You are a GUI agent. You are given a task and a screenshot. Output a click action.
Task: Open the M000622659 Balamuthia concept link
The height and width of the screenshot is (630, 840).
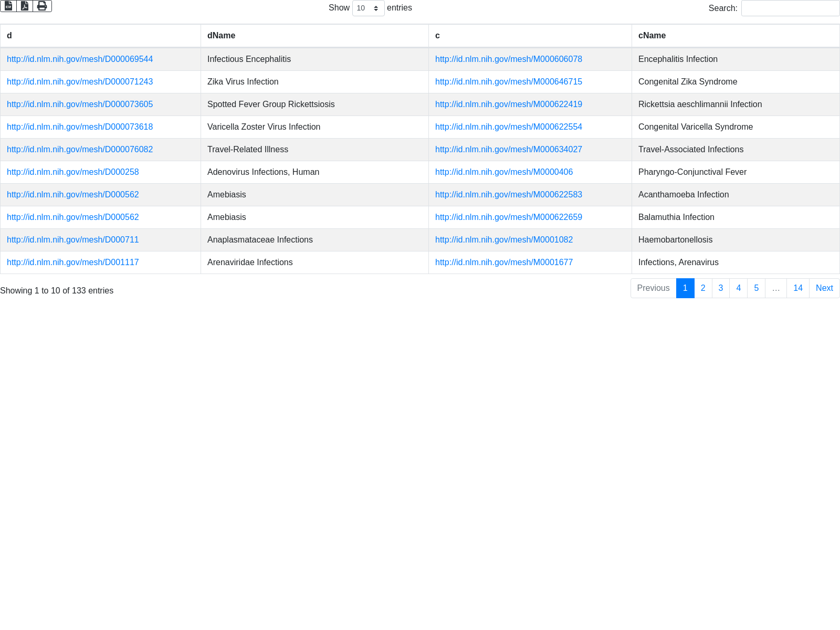pos(508,217)
